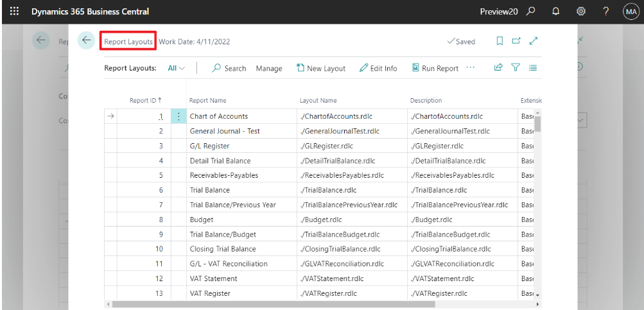Select the Budget report name
The width and height of the screenshot is (644, 310).
(x=202, y=220)
